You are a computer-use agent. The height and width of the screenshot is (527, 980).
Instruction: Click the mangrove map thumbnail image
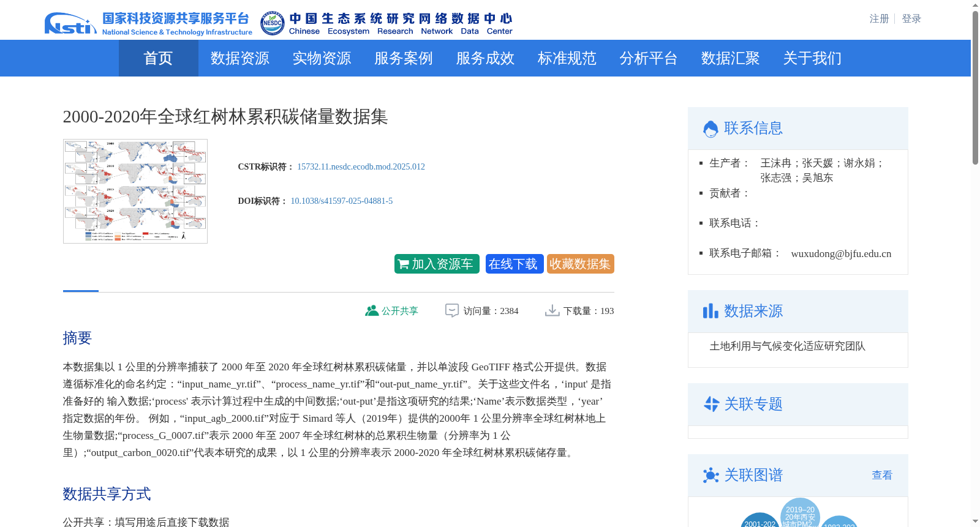pos(135,191)
